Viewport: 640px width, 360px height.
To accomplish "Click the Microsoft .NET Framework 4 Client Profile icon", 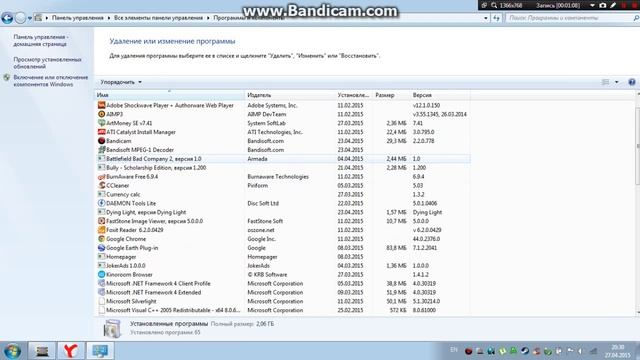I will pos(102,284).
